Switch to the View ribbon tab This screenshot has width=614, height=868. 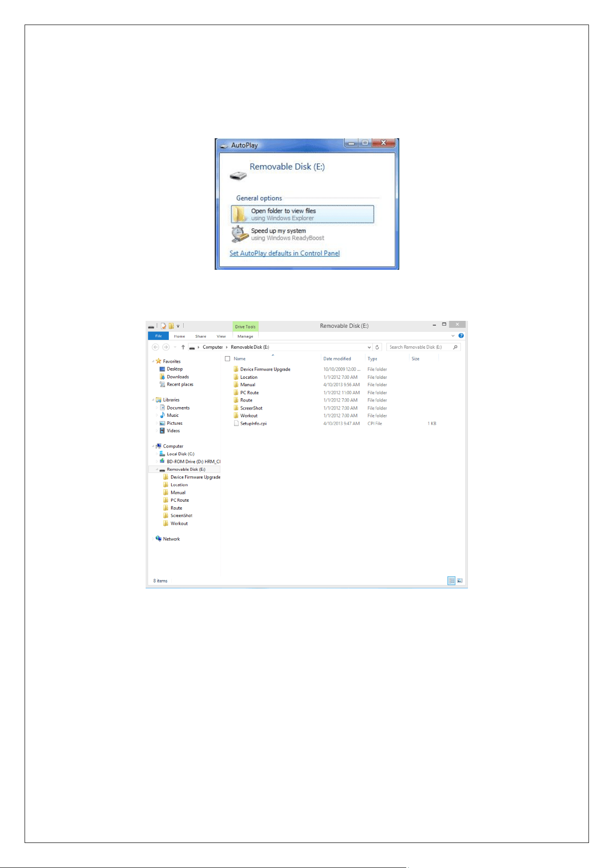tap(221, 336)
